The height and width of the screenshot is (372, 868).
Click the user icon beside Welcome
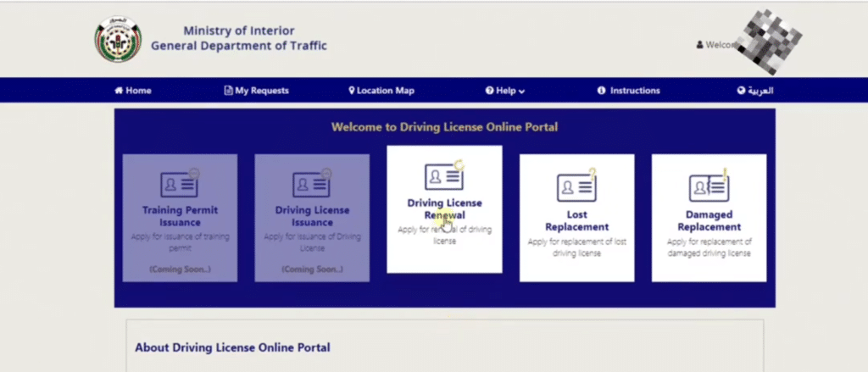click(x=699, y=45)
